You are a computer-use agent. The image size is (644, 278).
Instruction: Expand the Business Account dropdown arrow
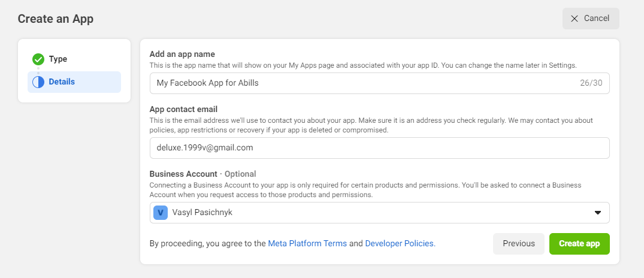(597, 213)
